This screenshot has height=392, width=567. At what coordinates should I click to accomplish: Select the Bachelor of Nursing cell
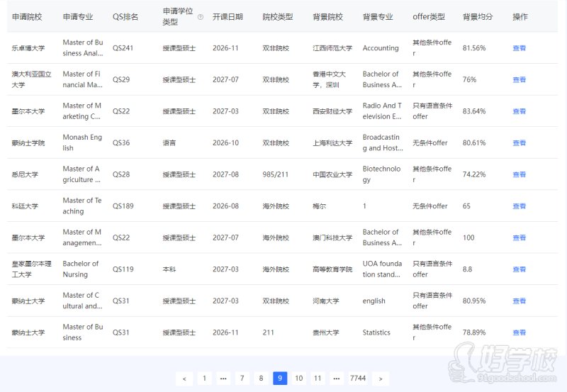pyautogui.click(x=81, y=269)
